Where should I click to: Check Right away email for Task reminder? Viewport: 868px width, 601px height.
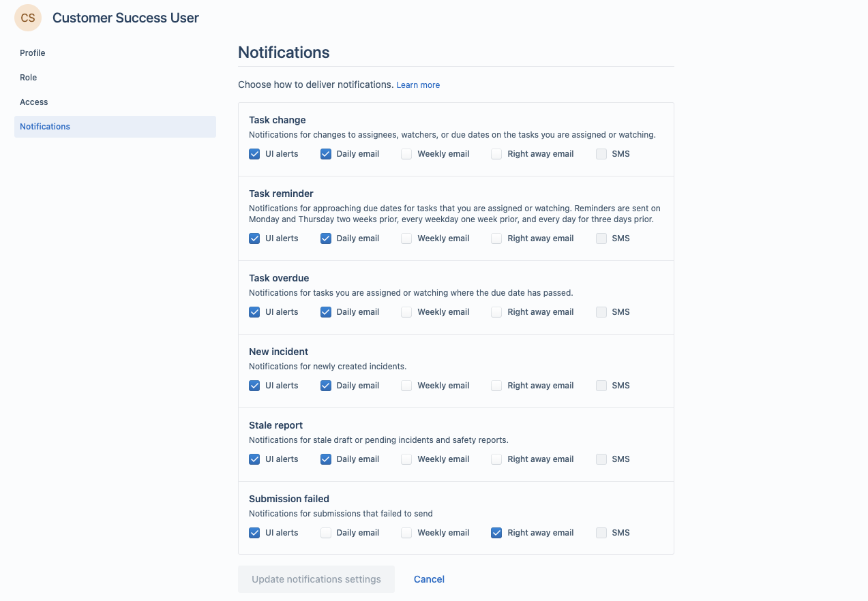(496, 238)
